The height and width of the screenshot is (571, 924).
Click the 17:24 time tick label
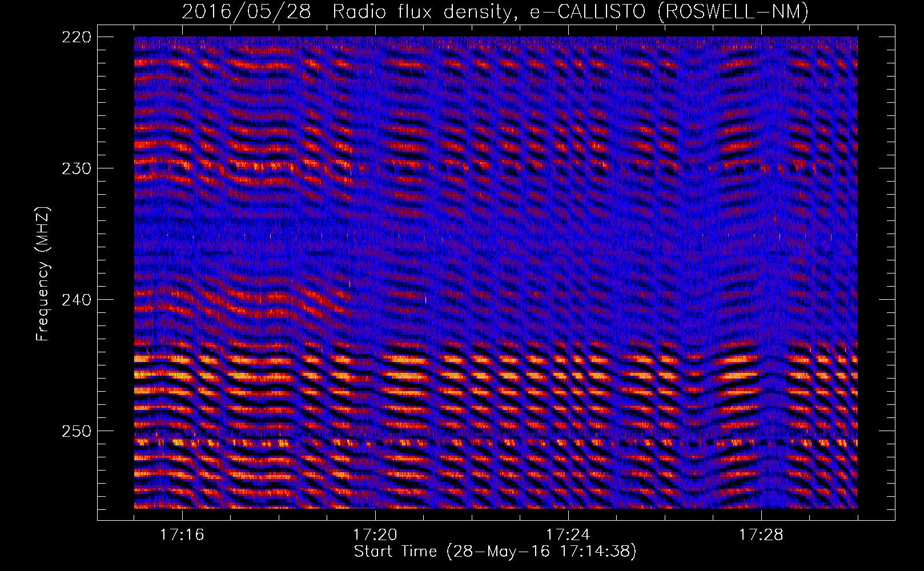click(x=568, y=535)
